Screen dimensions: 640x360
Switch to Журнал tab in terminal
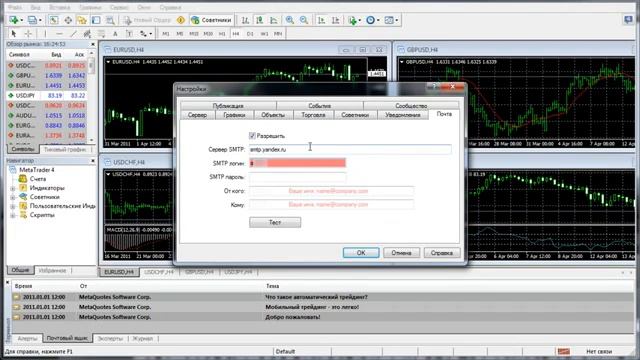pyautogui.click(x=142, y=338)
